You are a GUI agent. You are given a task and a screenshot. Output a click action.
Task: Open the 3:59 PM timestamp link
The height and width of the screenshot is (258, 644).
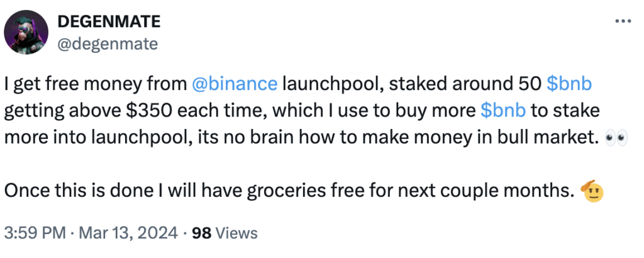pos(35,233)
